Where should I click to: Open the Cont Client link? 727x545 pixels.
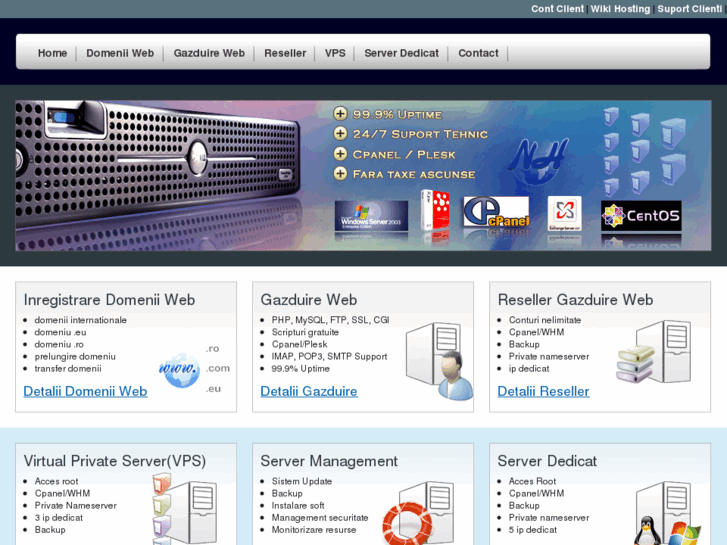pyautogui.click(x=557, y=9)
